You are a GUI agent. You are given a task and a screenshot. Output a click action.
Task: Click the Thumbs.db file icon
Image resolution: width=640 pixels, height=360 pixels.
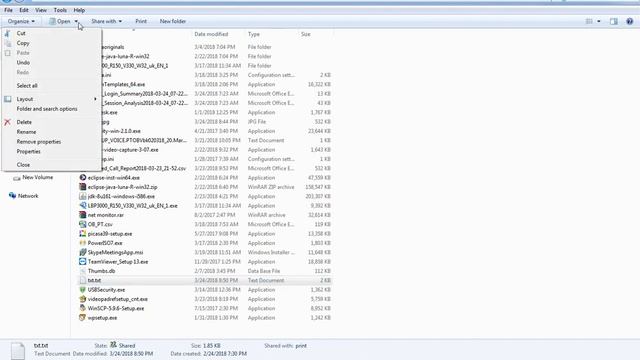[82, 271]
